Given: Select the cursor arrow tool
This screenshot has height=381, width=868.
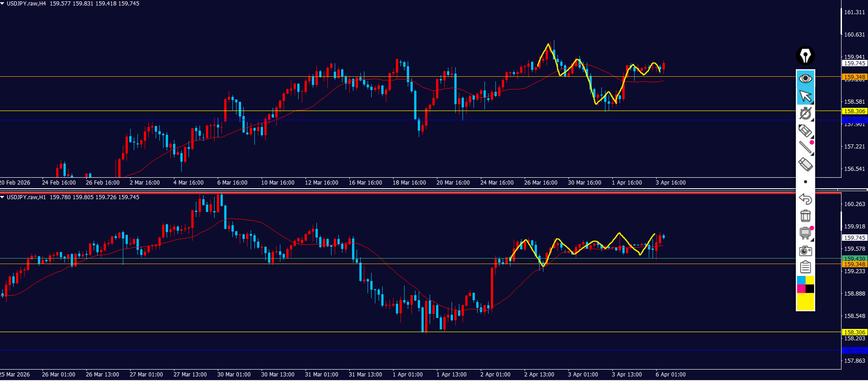Looking at the screenshot, I should 805,96.
